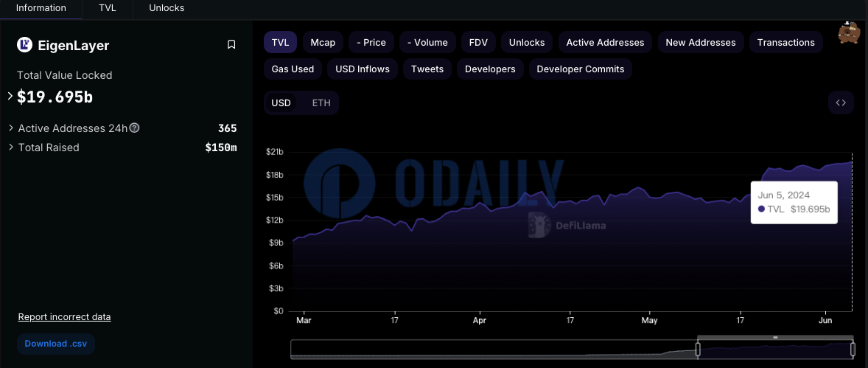This screenshot has width=868, height=368.
Task: Toggle the FDV chart metric
Action: 478,42
